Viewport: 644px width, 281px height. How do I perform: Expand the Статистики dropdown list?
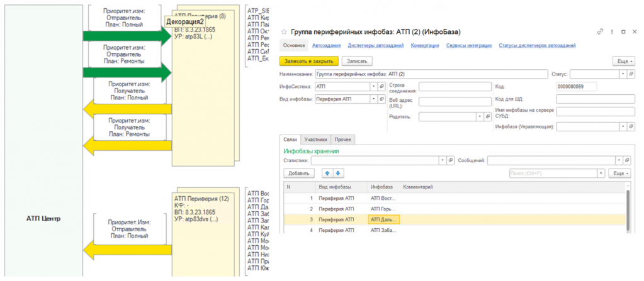443,160
